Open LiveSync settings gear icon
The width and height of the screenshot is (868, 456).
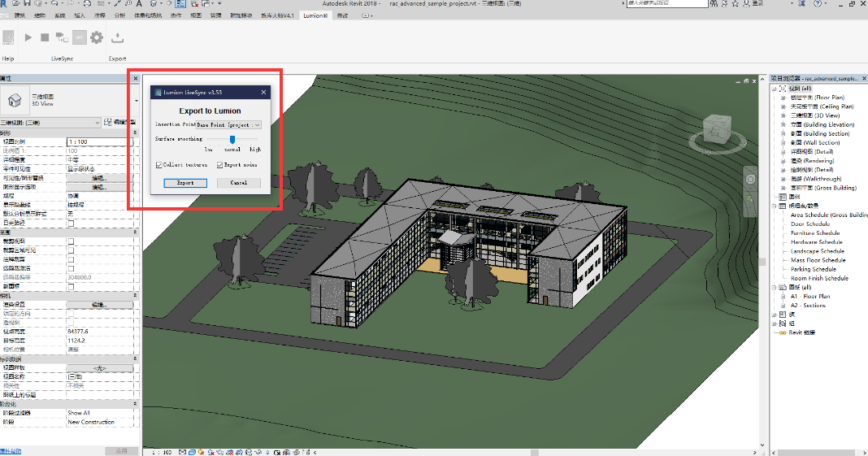click(97, 37)
